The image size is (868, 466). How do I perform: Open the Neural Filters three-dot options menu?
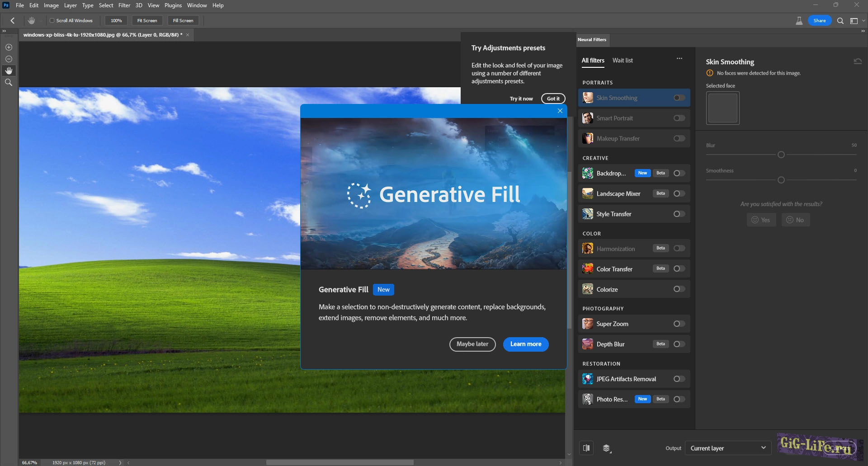tap(679, 59)
